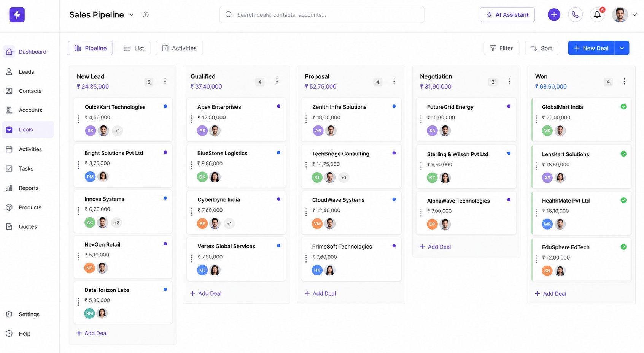Add Deal in the Negotiation column
The width and height of the screenshot is (644, 353).
[435, 247]
